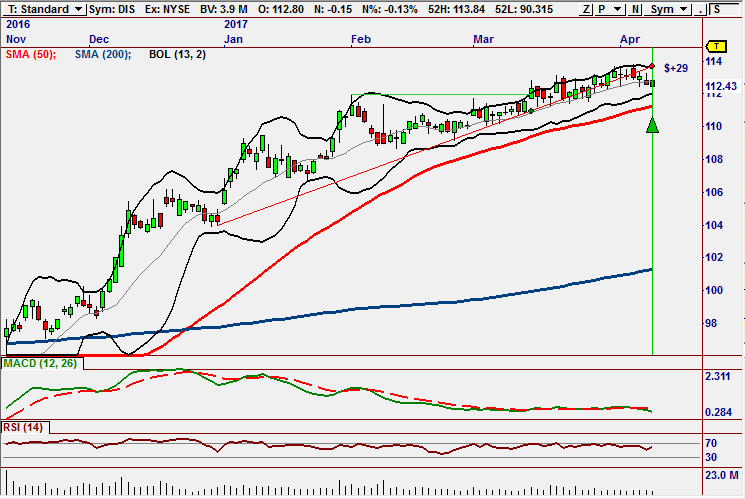Click the Z zoom button
This screenshot has height=499, width=745.
587,9
